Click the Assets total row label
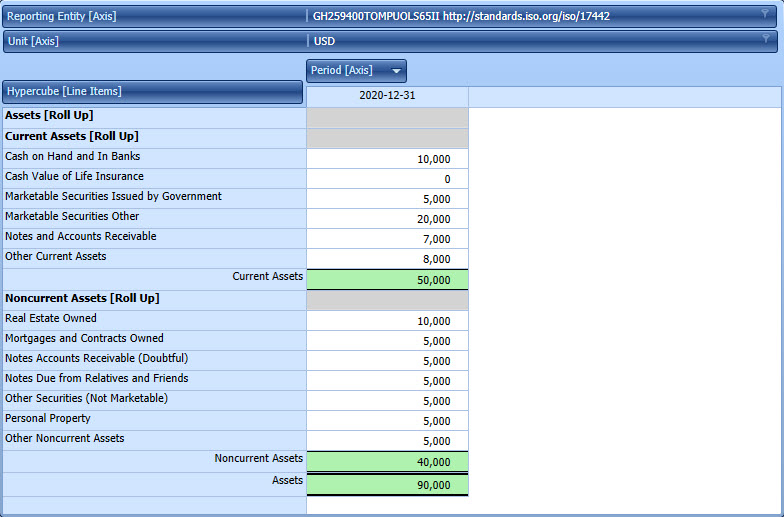The width and height of the screenshot is (784, 517). (x=288, y=480)
